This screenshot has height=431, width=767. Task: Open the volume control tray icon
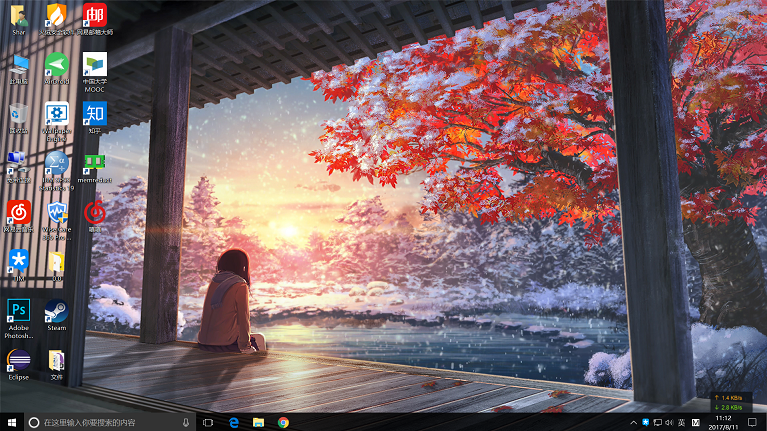(669, 422)
